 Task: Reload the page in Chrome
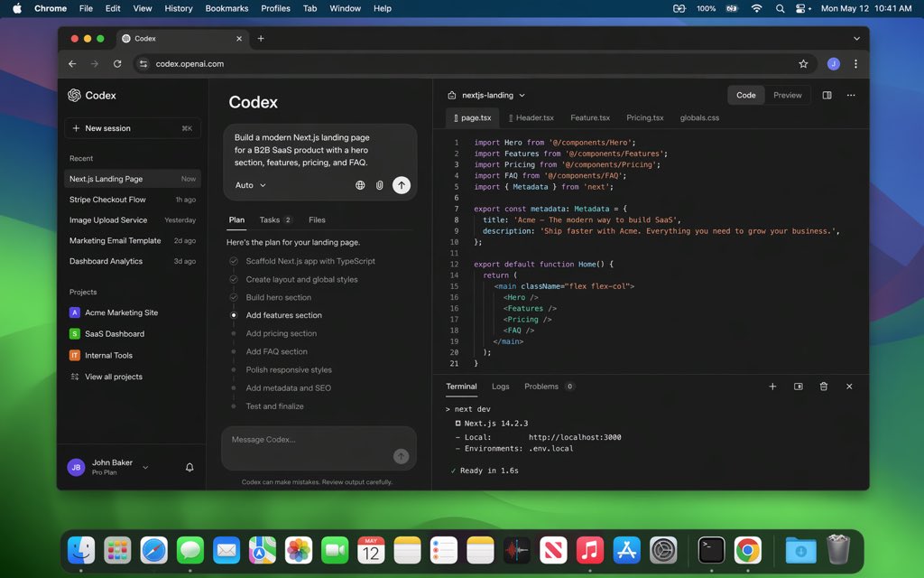pos(117,64)
